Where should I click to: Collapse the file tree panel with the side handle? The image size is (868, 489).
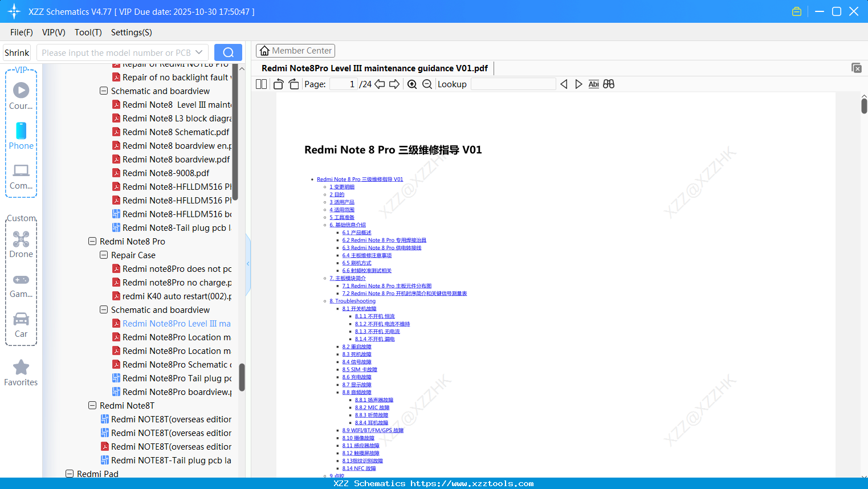(x=248, y=264)
